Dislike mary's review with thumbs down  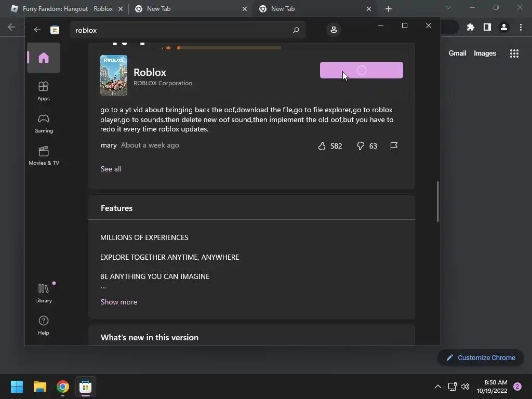[361, 146]
